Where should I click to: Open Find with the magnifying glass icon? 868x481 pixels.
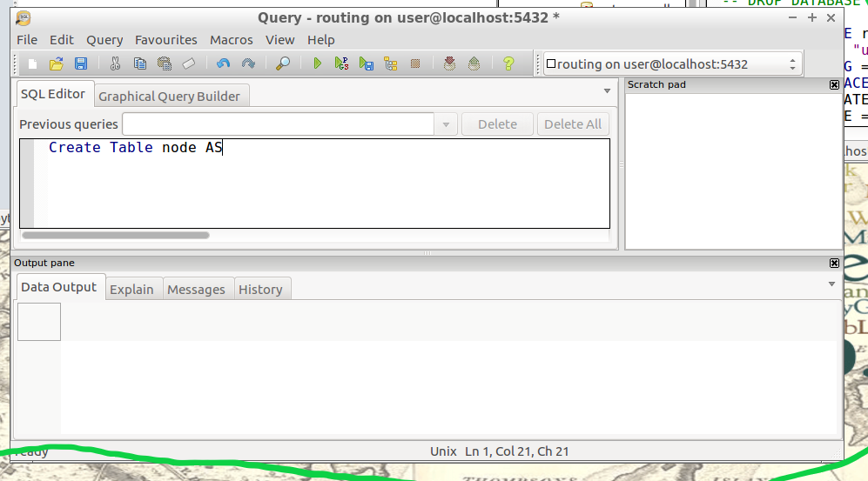click(x=283, y=63)
